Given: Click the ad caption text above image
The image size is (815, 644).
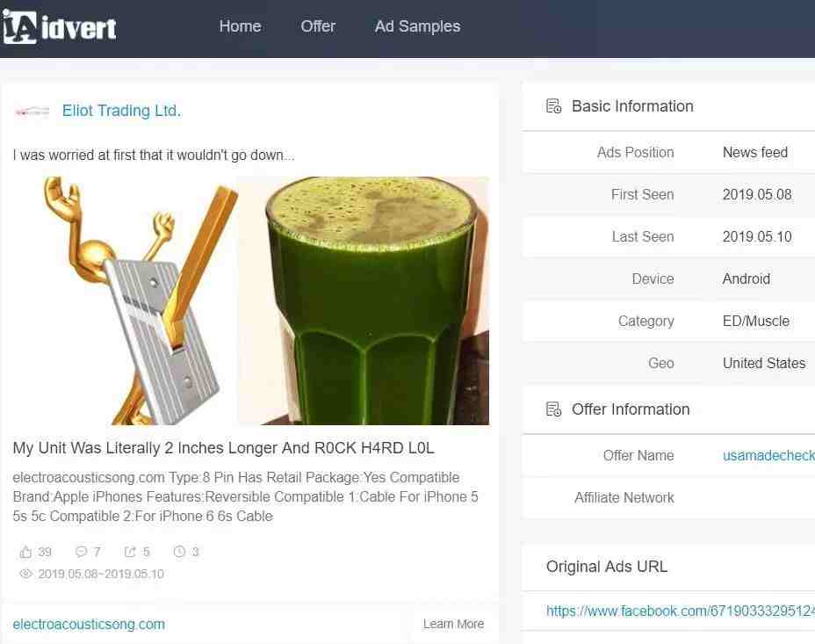Looking at the screenshot, I should coord(154,155).
